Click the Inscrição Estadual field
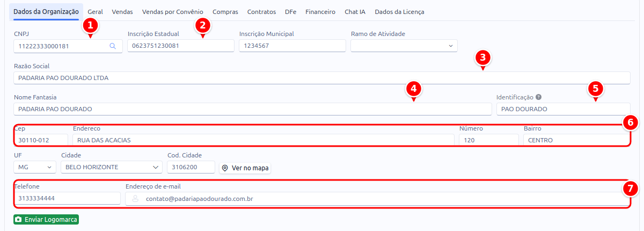 [x=181, y=46]
